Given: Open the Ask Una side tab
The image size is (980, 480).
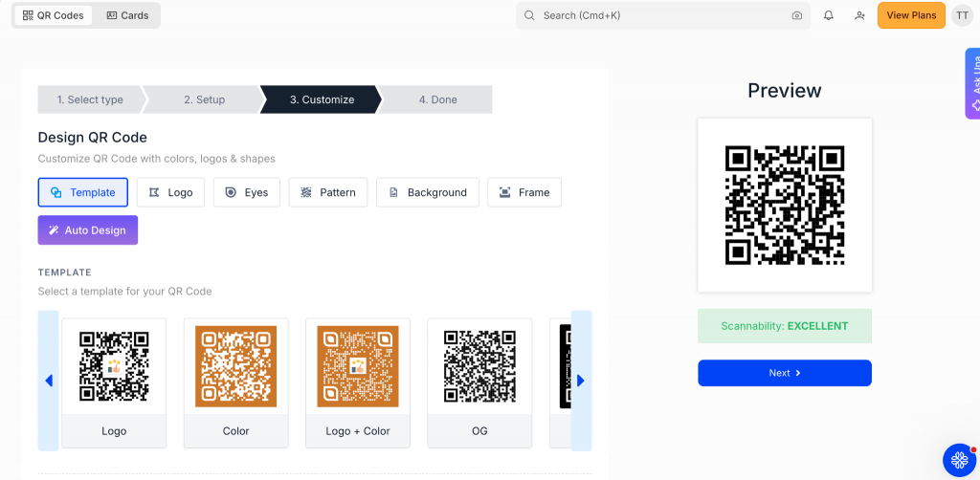Looking at the screenshot, I should point(973,83).
